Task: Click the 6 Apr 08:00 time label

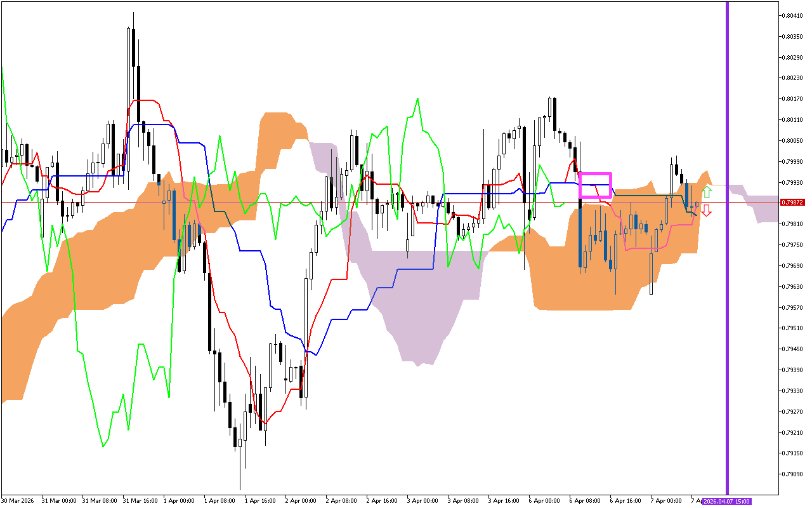Action: (585, 500)
